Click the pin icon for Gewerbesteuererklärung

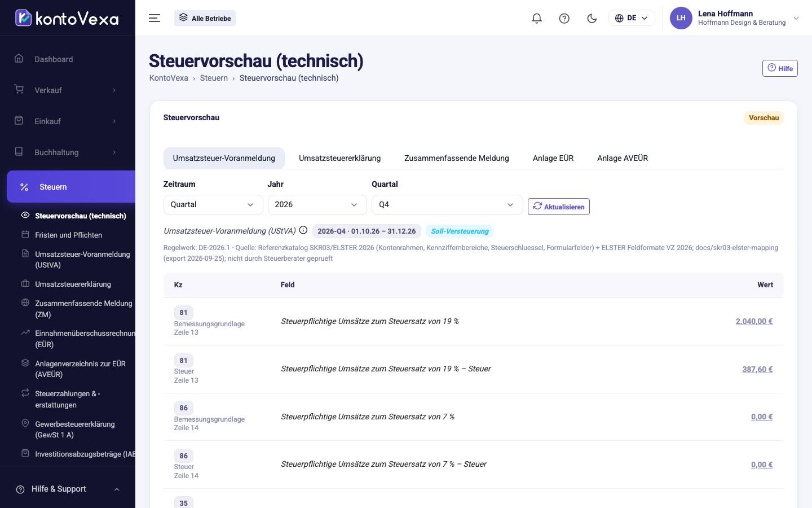[25, 423]
